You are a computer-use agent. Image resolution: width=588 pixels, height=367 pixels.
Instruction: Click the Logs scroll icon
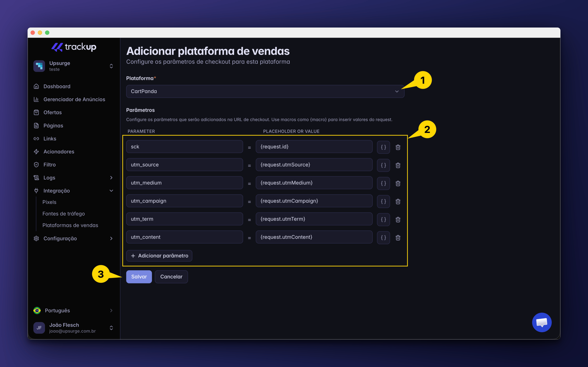coord(36,178)
